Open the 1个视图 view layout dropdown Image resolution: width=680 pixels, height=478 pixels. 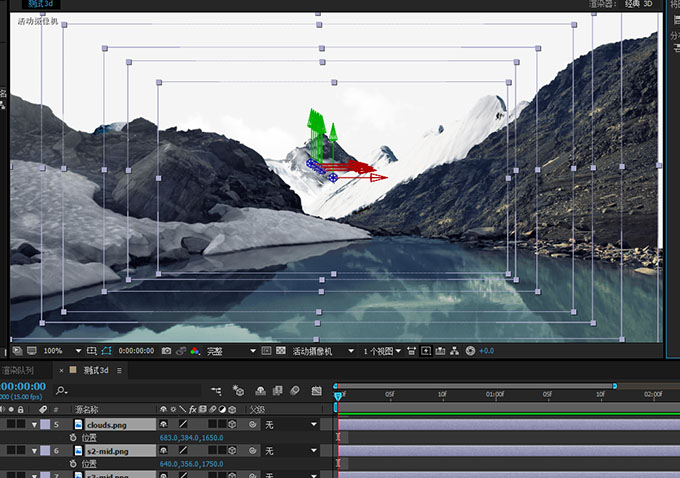(x=382, y=351)
